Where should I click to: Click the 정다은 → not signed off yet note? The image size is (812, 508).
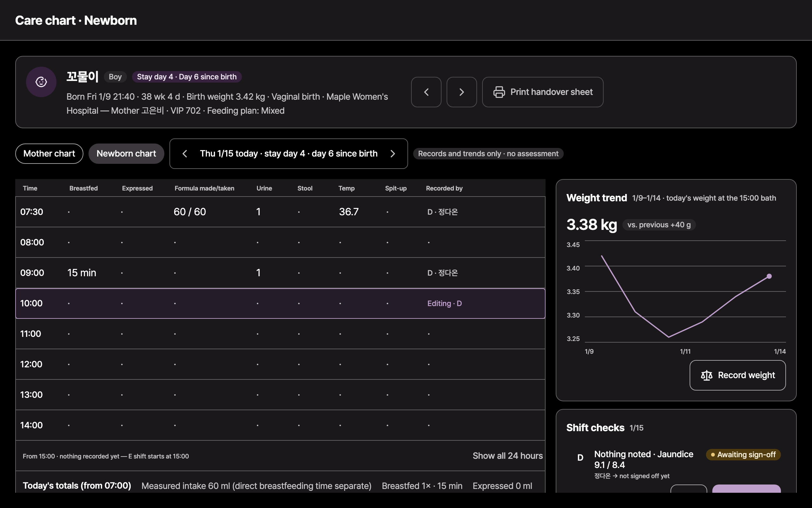[x=632, y=476]
